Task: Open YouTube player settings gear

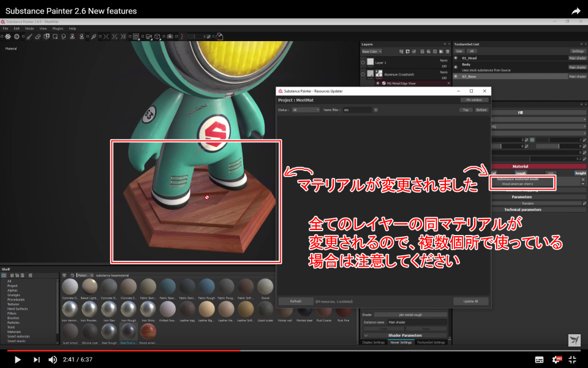Action: tap(556, 359)
